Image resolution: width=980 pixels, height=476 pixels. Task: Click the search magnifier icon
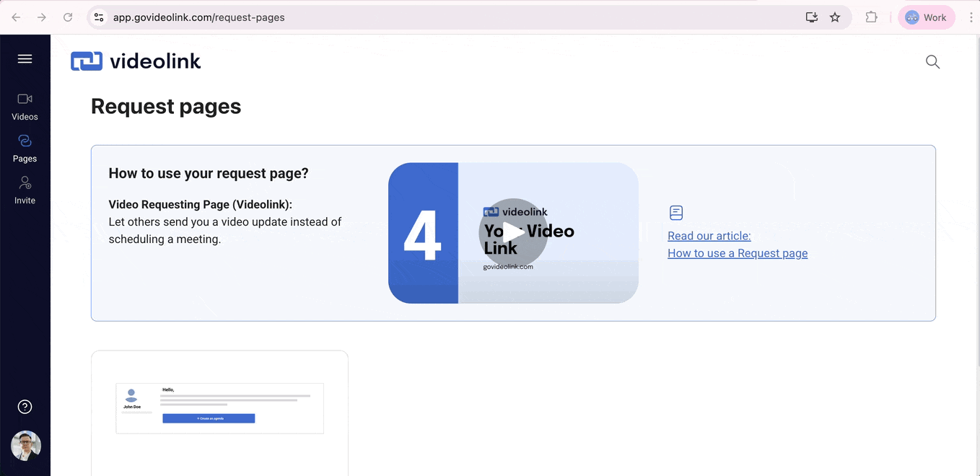[x=932, y=62]
